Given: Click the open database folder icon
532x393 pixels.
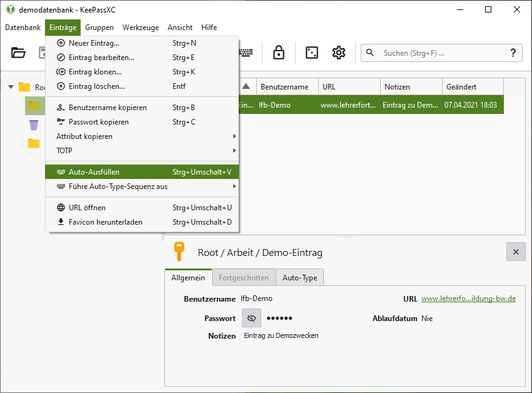Looking at the screenshot, I should click(x=19, y=53).
